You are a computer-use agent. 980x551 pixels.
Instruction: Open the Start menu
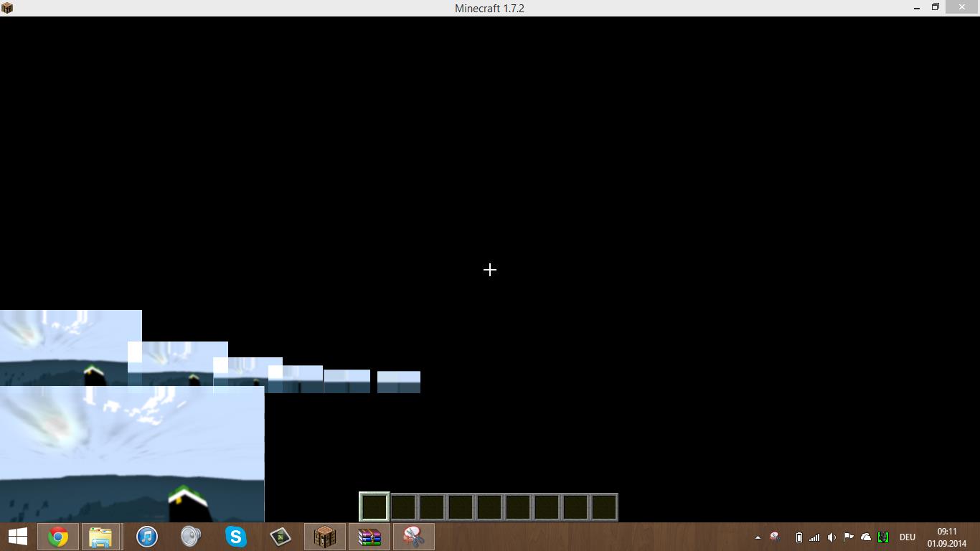click(x=16, y=536)
